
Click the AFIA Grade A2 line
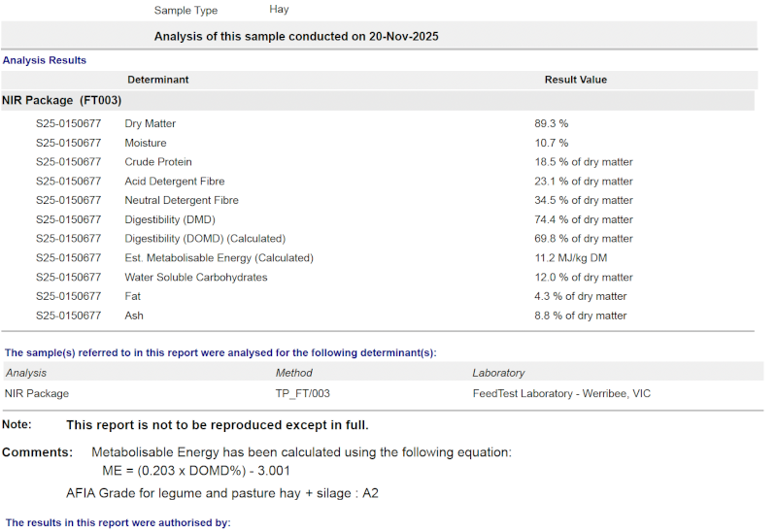click(x=222, y=493)
